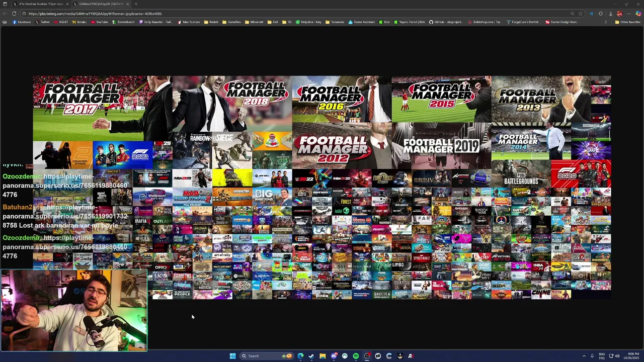Switch the ENG TRQ keyboard language
The image size is (644, 362).
602,356
